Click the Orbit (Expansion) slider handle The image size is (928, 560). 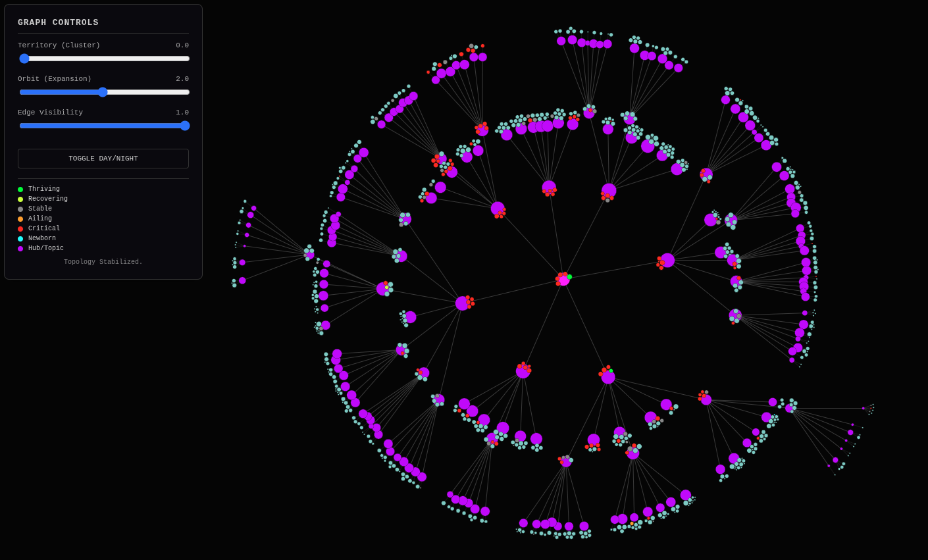point(103,92)
